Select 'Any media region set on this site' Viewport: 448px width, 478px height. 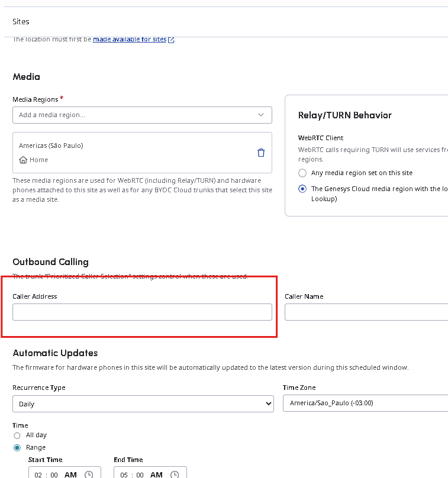[302, 173]
